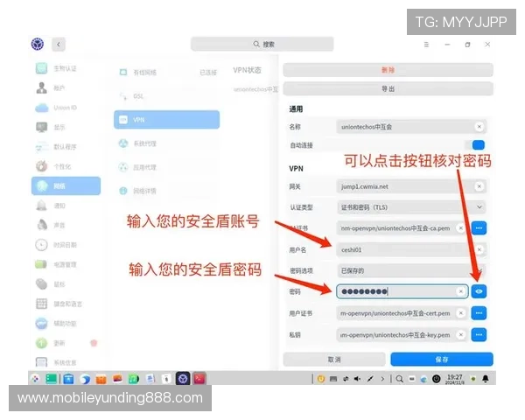Click the 保存 save button
The width and height of the screenshot is (525, 420).
(442, 360)
